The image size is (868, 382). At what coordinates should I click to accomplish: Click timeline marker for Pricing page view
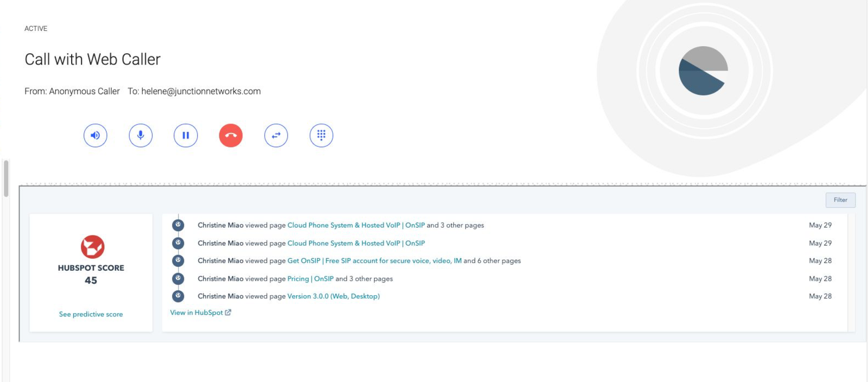point(178,279)
